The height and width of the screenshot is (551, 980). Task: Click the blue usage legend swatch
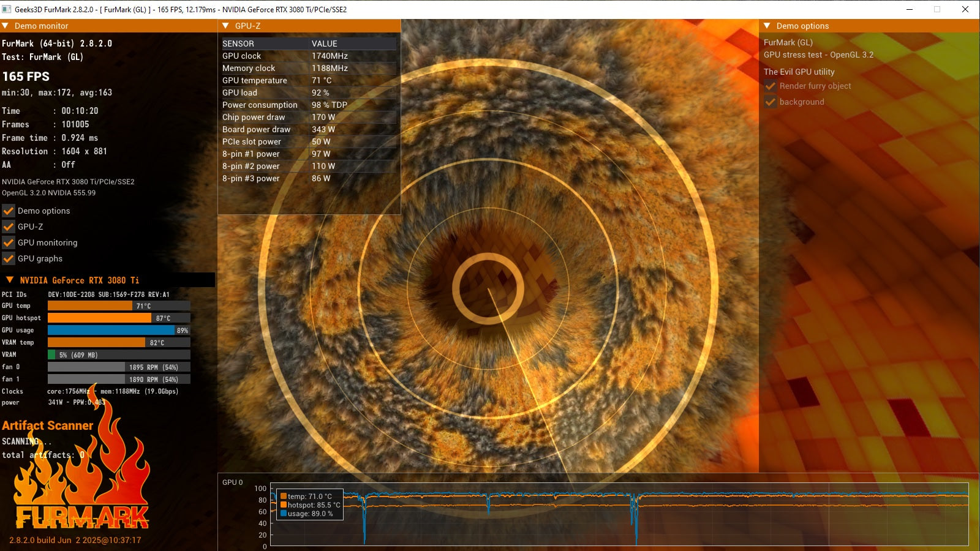[x=284, y=513]
